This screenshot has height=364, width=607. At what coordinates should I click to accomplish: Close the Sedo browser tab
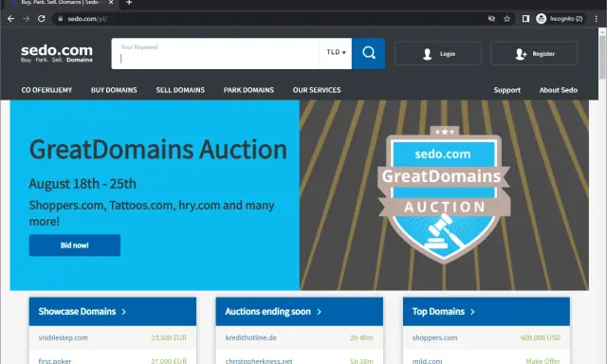111,2
